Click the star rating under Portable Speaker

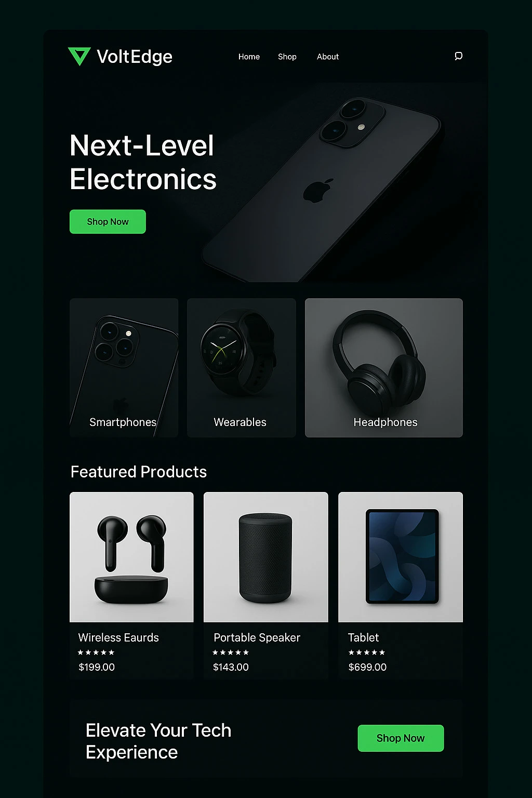[231, 653]
